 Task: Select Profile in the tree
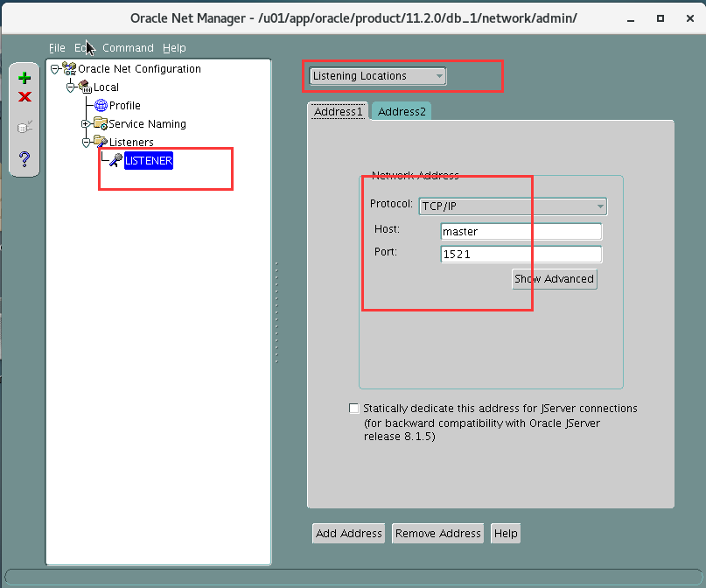point(125,105)
